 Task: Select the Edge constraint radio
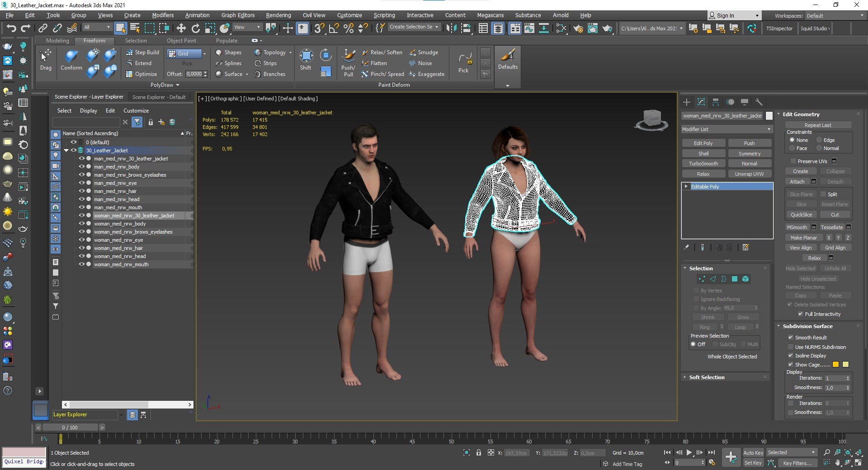[819, 140]
